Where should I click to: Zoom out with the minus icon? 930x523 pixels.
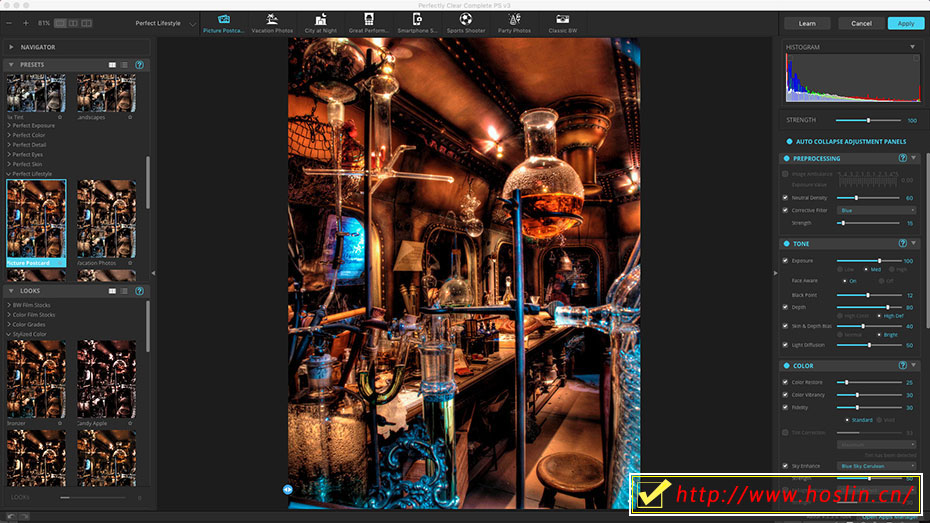pos(9,23)
